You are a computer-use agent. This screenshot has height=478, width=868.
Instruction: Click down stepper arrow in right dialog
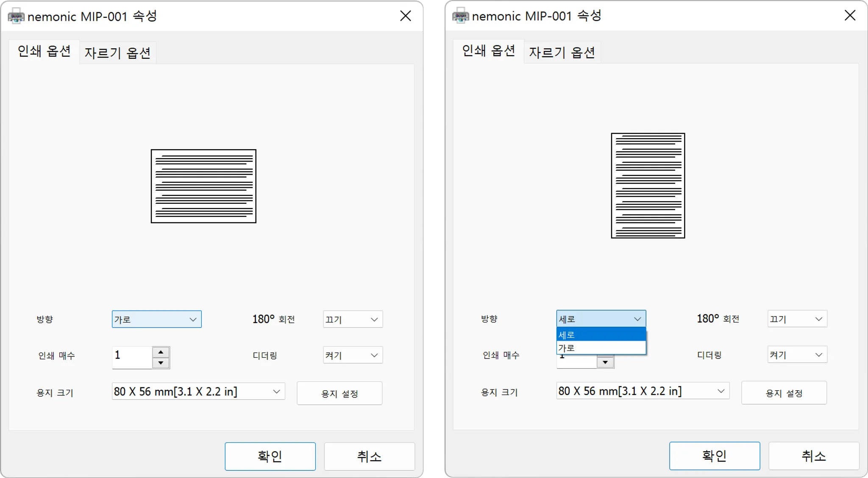tap(605, 362)
